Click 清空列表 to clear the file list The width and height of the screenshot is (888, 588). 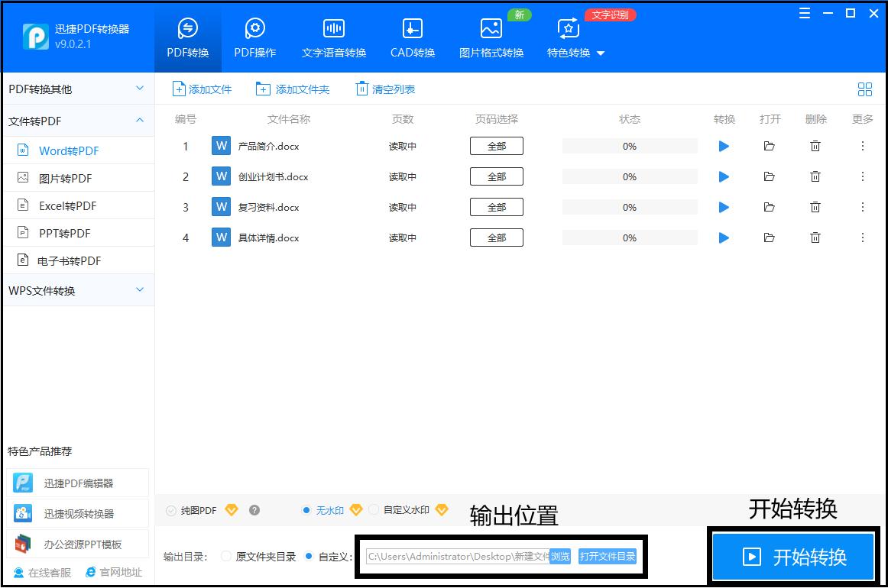pos(384,89)
